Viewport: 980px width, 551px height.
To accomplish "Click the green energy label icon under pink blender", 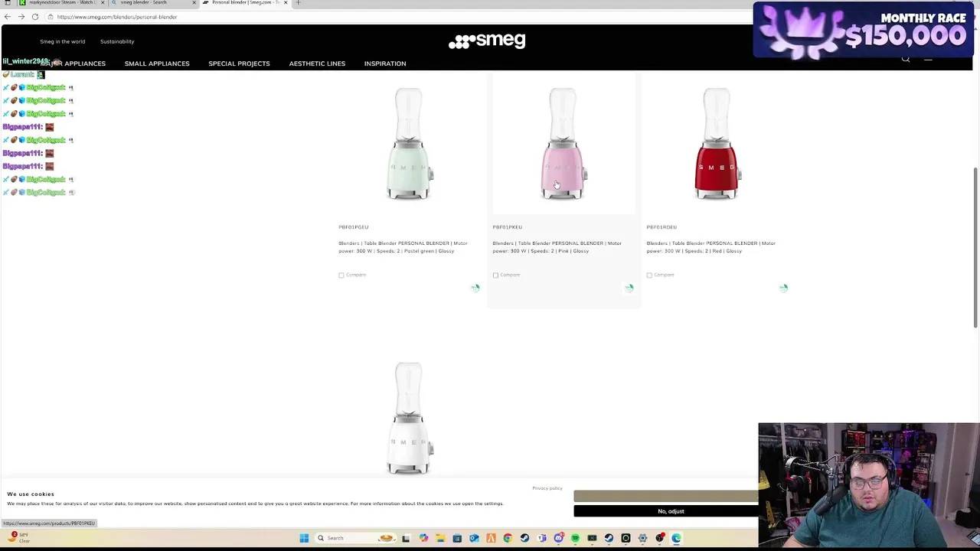I will click(629, 288).
